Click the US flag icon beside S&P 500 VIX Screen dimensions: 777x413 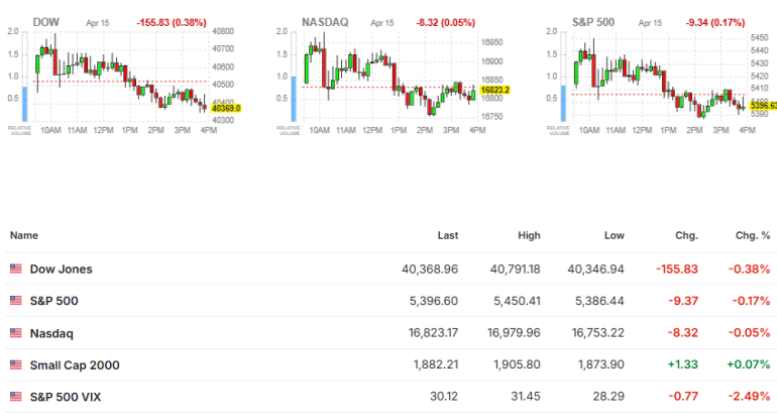(x=16, y=397)
